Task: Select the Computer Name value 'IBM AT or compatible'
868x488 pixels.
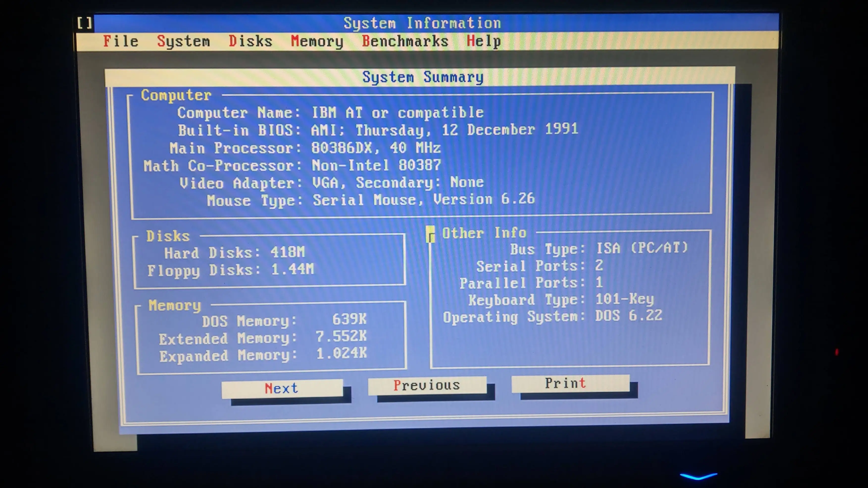Action: pos(397,113)
